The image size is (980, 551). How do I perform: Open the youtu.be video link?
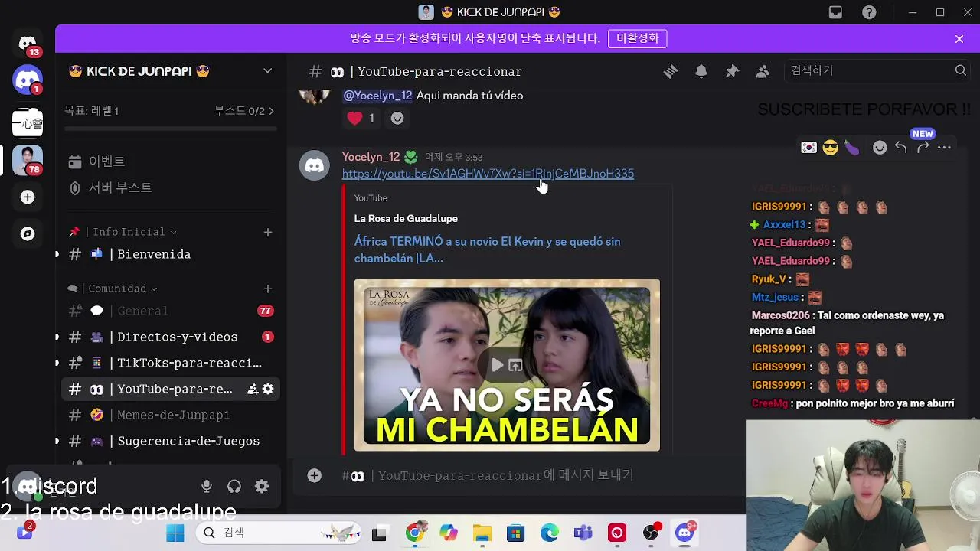tap(488, 174)
